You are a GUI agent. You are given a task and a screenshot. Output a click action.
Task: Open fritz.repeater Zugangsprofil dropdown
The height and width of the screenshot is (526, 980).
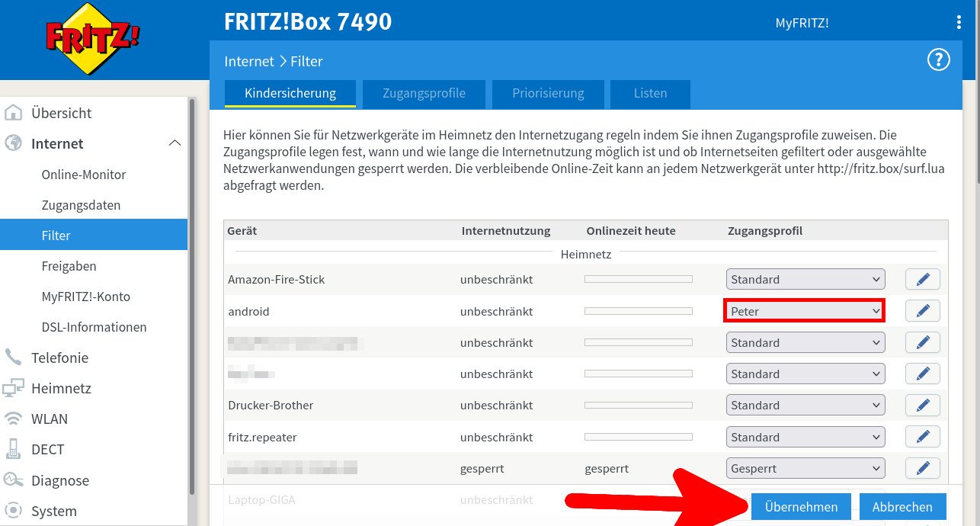(805, 438)
